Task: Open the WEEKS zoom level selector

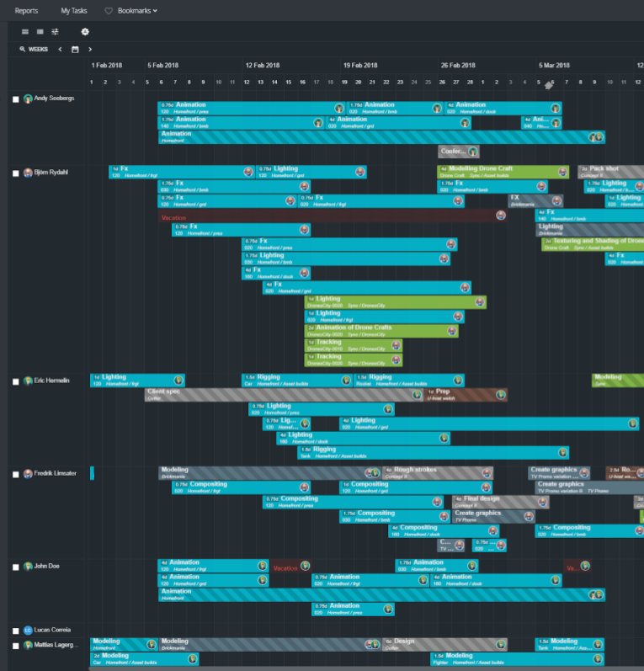Action: (x=34, y=50)
